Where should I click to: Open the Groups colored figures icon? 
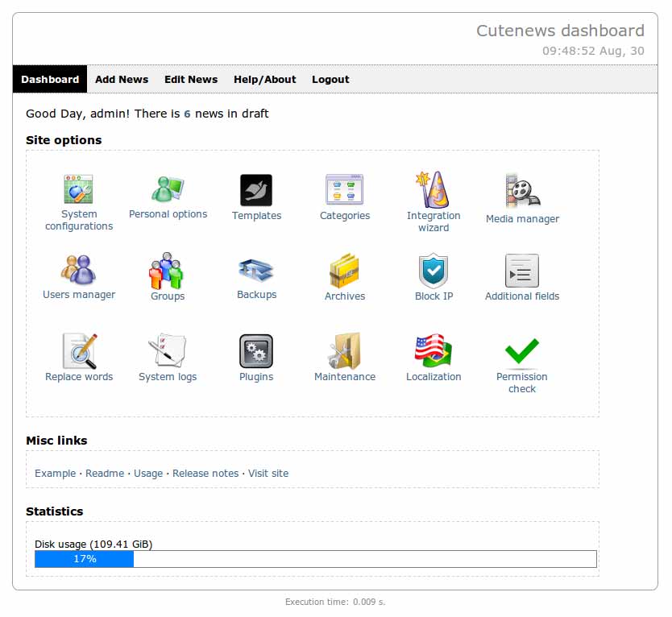pos(166,271)
